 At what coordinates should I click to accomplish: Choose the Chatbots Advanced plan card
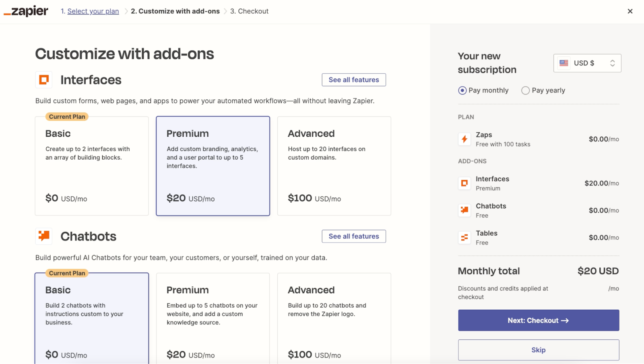click(x=334, y=319)
